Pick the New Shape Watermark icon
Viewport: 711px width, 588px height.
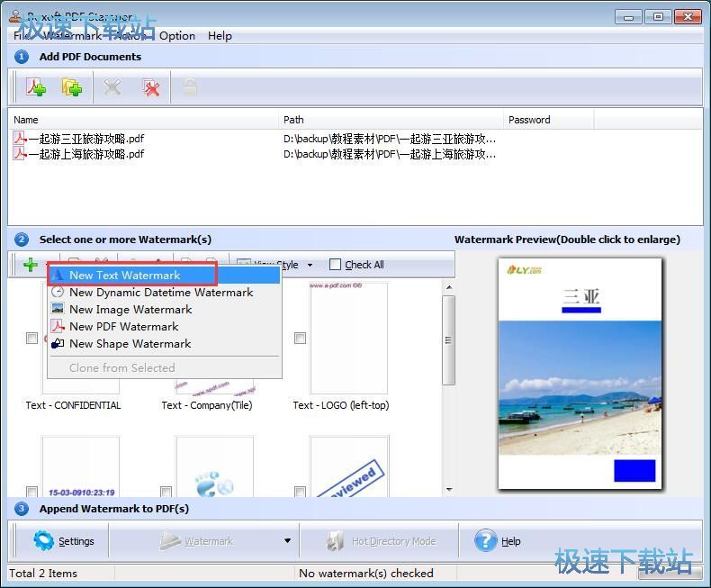[x=58, y=343]
